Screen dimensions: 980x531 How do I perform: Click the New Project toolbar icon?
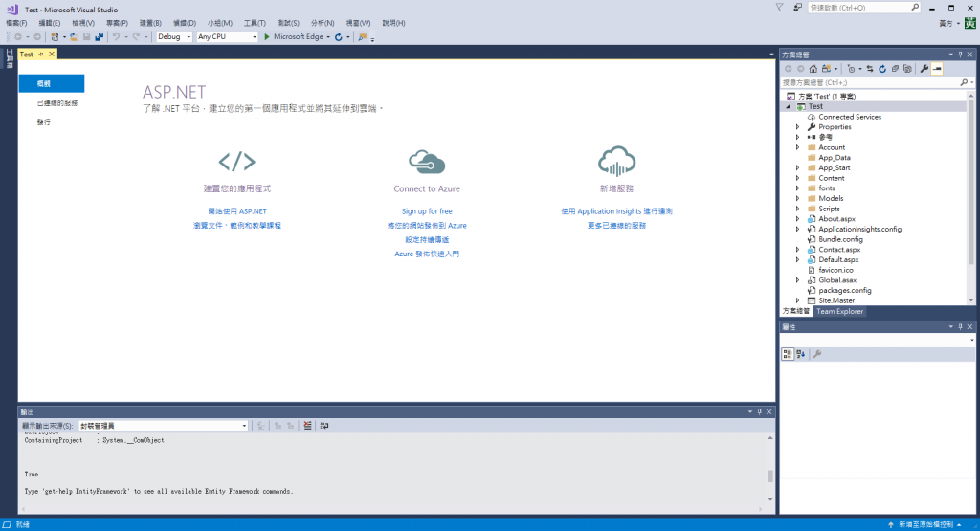(x=55, y=37)
